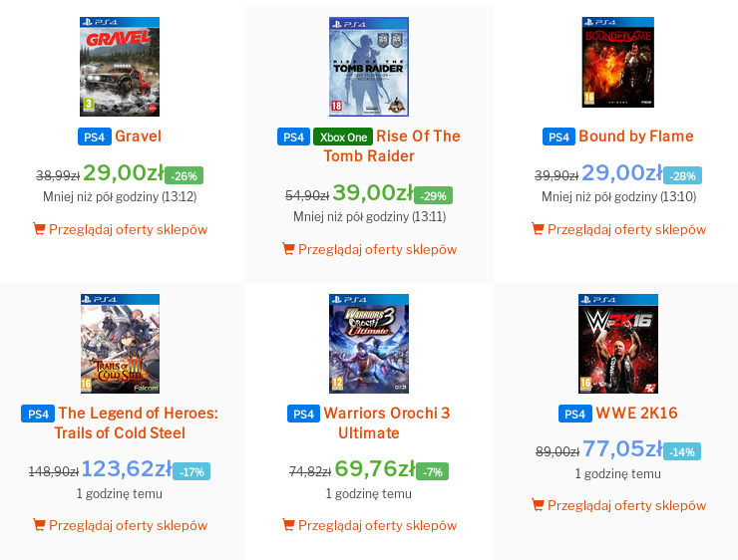Browse shop offers for Rise Of Tomb Raider
Image resolution: width=738 pixels, height=560 pixels.
(x=377, y=249)
